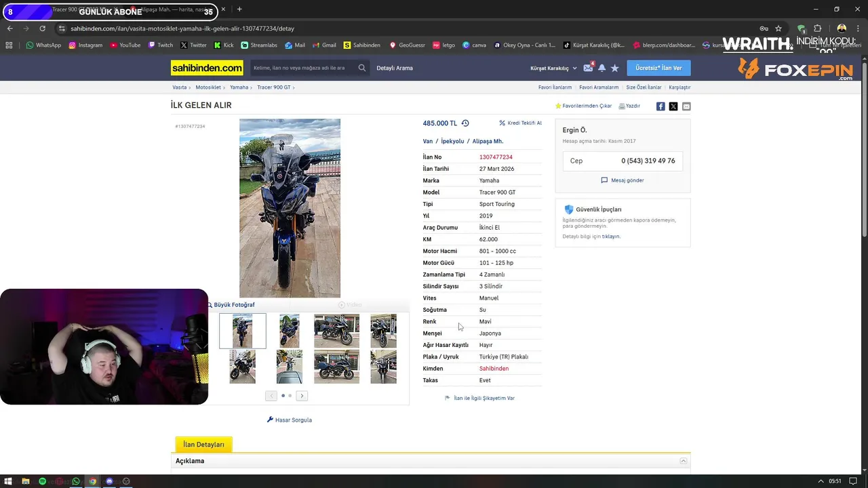Open Windows Start menu
The height and width of the screenshot is (488, 868).
(x=8, y=481)
